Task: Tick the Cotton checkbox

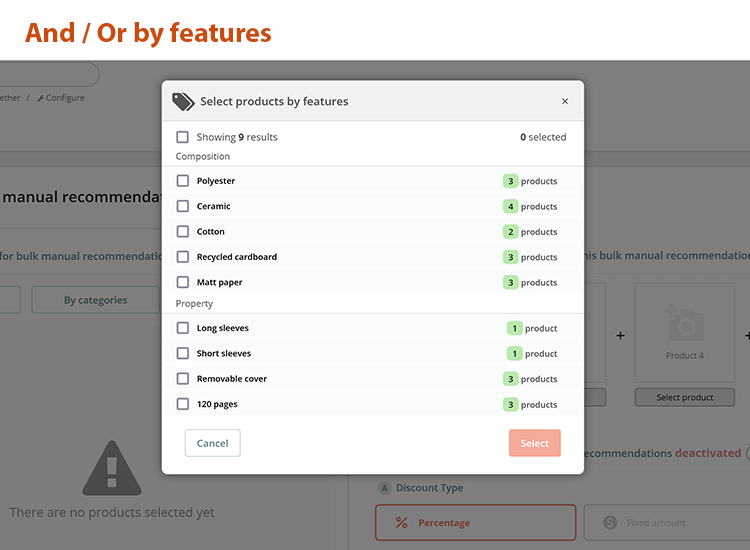Action: pos(182,231)
